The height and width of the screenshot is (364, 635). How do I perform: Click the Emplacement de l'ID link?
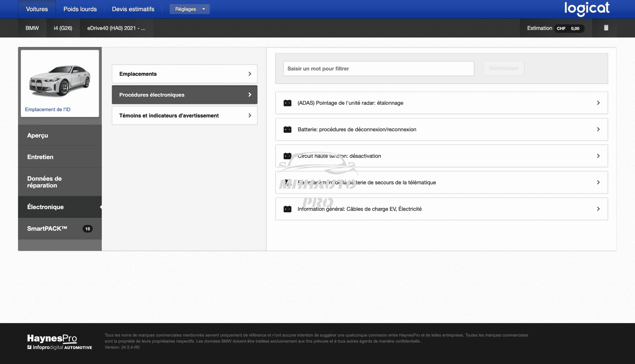click(x=47, y=109)
